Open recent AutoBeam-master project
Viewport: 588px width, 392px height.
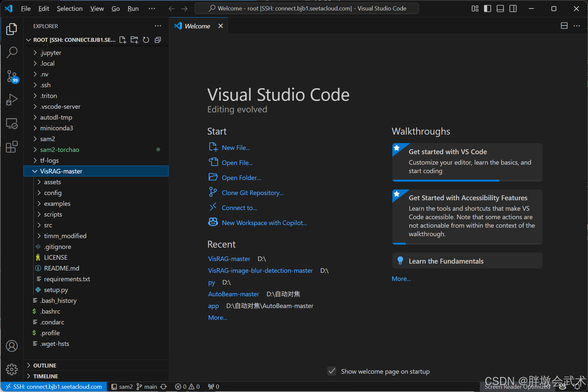[234, 294]
